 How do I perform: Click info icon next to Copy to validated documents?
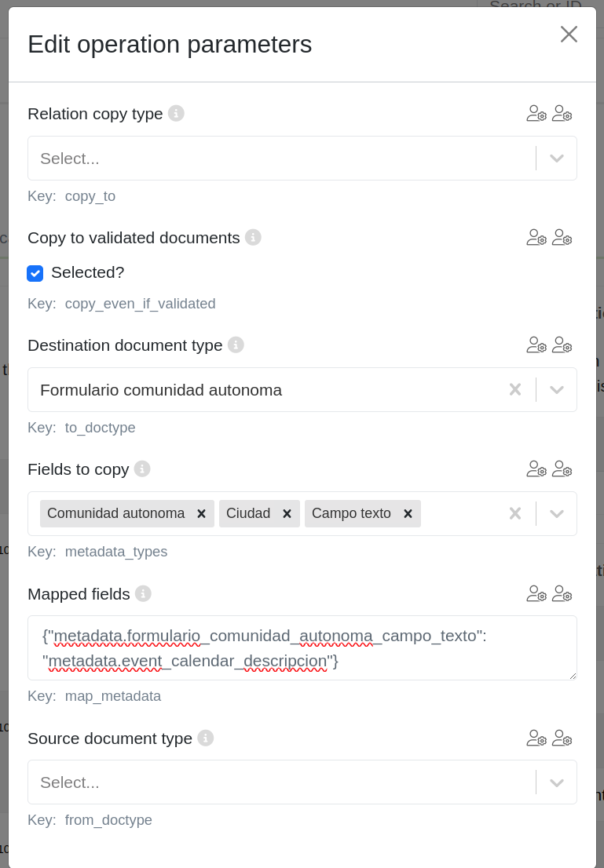[x=253, y=237]
